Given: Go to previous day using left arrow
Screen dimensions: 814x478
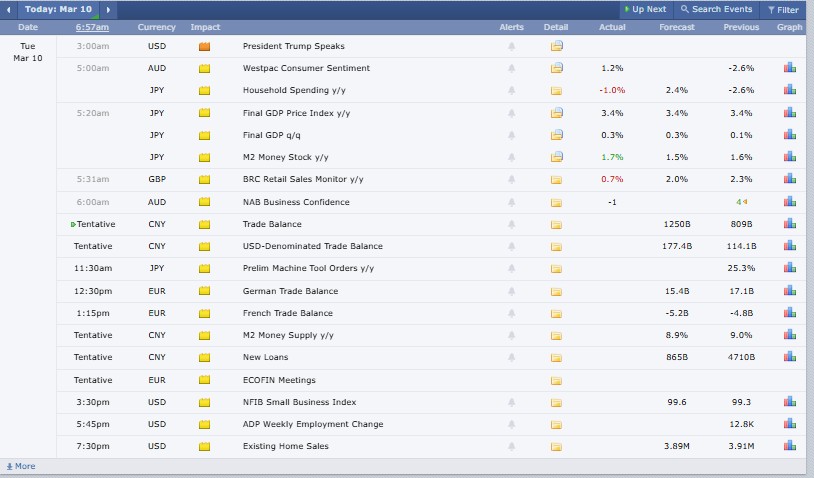Looking at the screenshot, I should pos(10,9).
